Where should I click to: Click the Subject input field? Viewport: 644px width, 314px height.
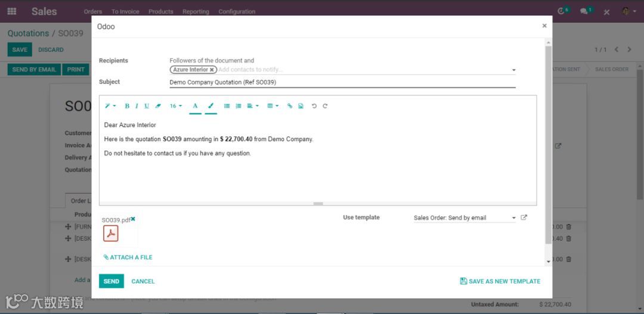point(342,82)
